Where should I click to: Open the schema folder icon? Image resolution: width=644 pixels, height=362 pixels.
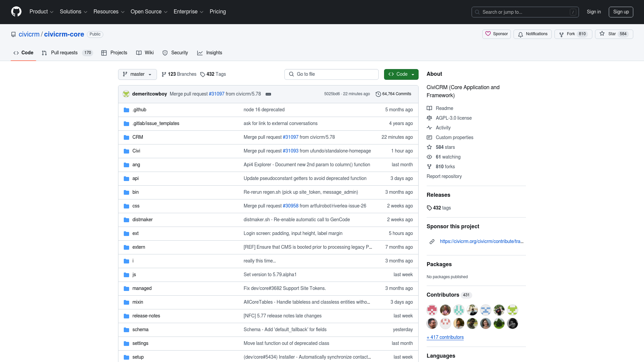coord(126,330)
